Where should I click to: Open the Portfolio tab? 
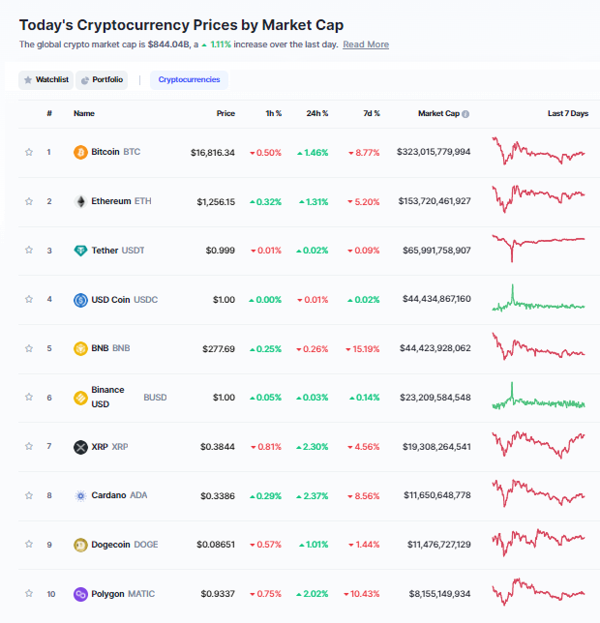102,80
